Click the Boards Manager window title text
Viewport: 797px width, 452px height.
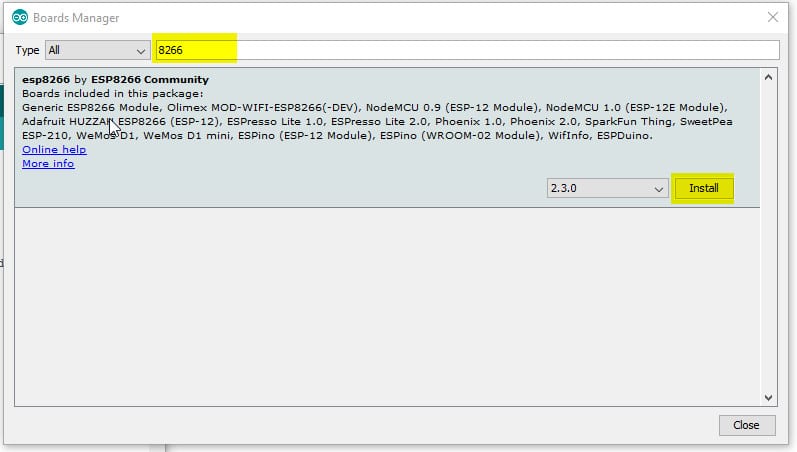click(76, 18)
